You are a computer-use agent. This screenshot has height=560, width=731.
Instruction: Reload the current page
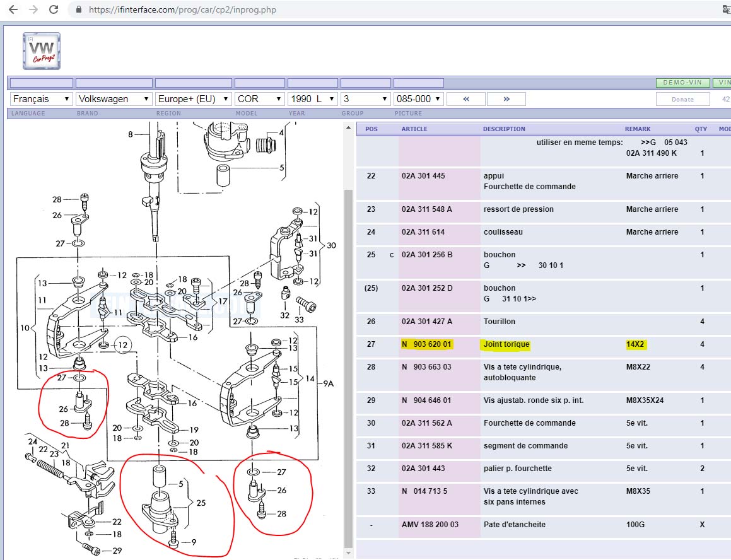click(x=54, y=9)
